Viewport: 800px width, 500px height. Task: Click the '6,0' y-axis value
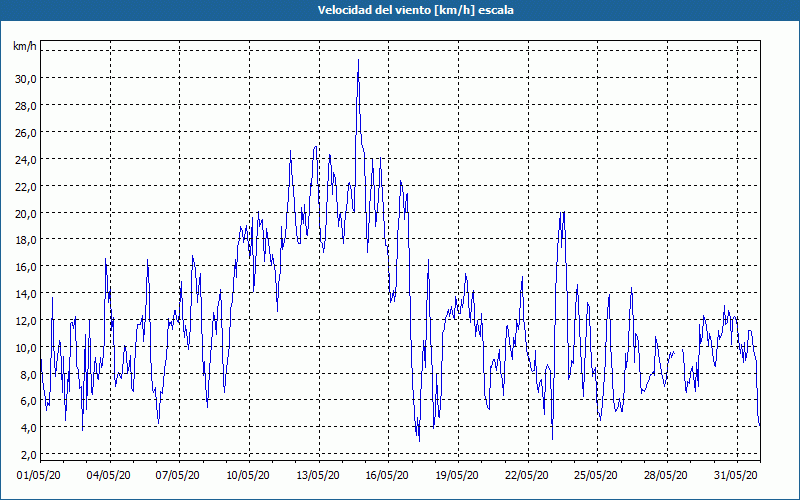pyautogui.click(x=28, y=401)
